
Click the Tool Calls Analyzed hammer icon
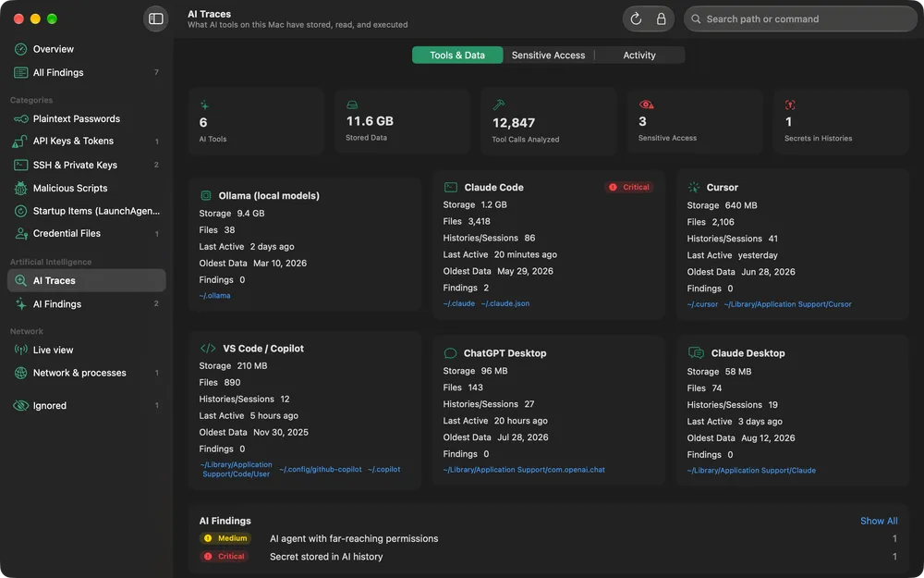(499, 105)
